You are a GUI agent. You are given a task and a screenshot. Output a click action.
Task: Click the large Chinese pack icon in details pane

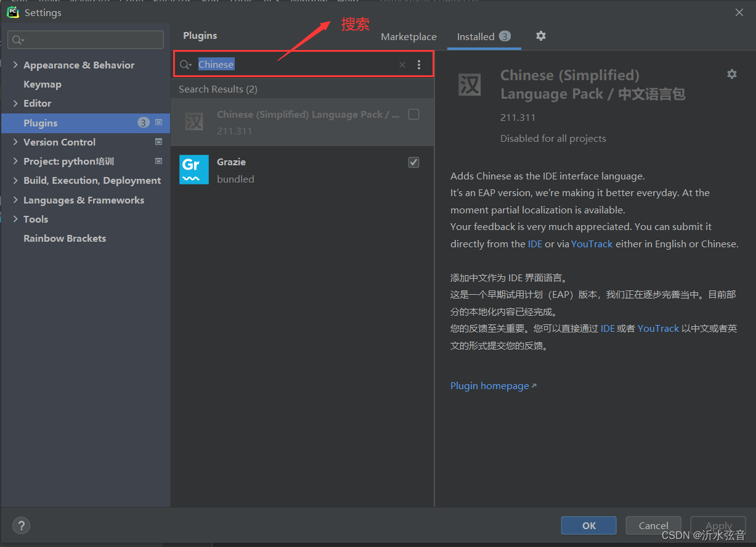469,84
